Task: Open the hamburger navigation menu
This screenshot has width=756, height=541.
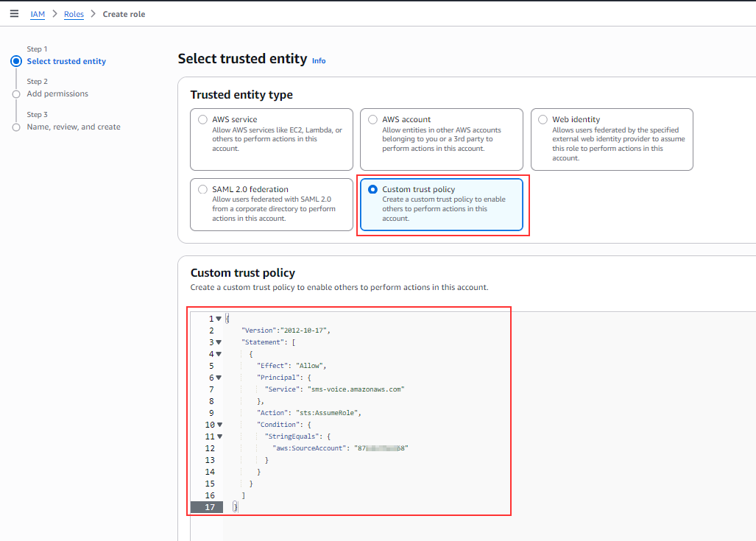Action: pos(14,14)
